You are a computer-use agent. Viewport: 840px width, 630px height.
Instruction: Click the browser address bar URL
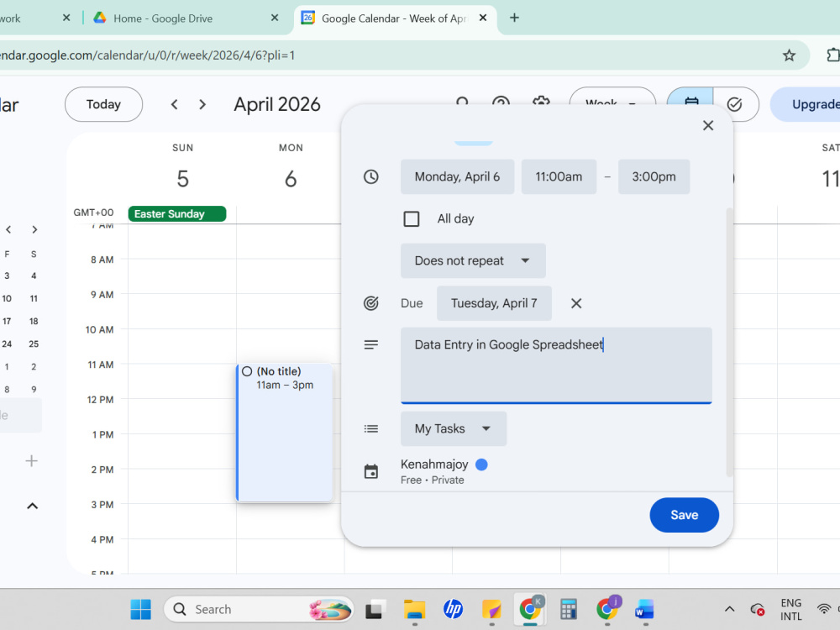pos(147,55)
